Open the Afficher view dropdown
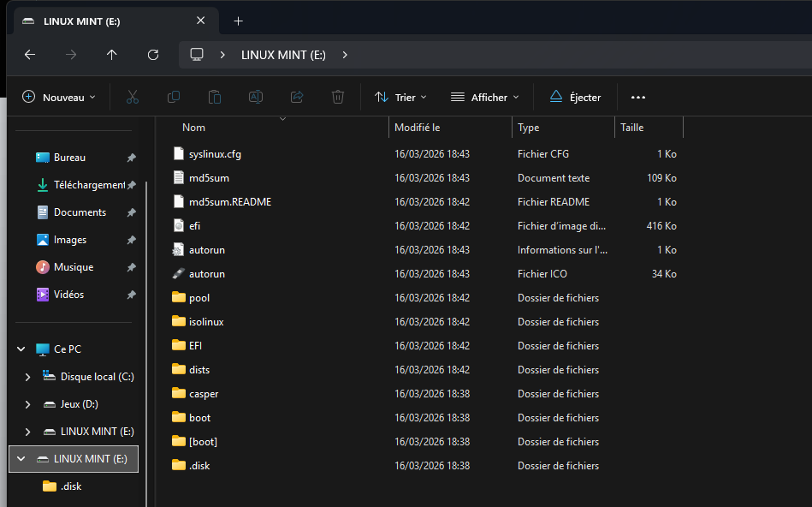 [484, 98]
